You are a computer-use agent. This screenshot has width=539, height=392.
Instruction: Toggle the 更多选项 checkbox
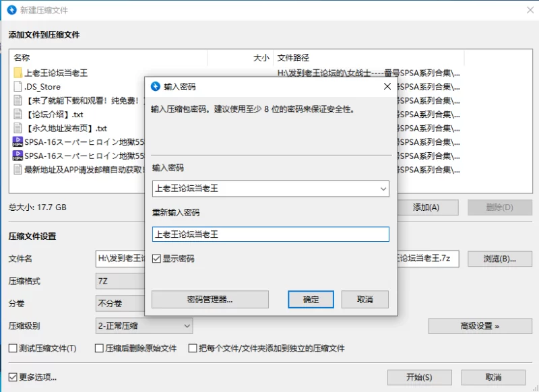(13, 377)
